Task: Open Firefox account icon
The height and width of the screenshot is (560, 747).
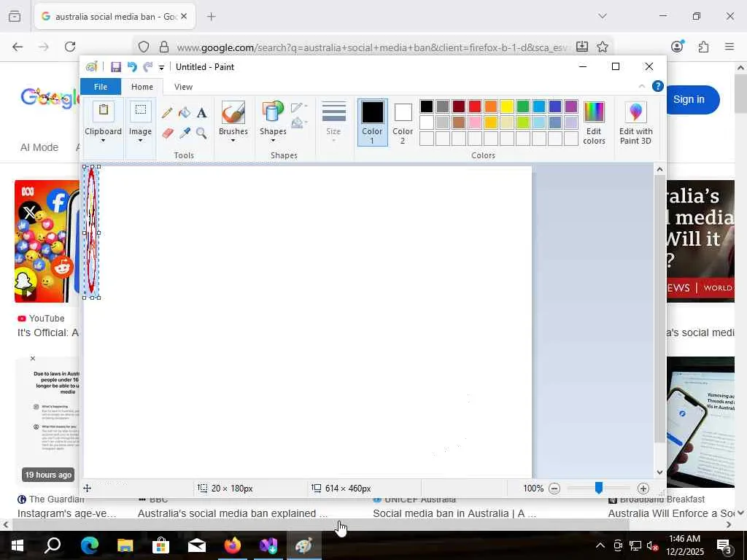Action: click(x=677, y=47)
